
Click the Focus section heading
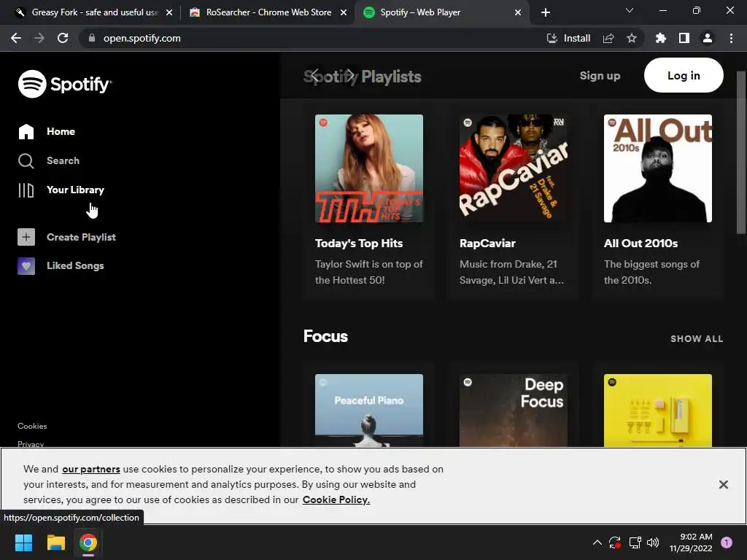(x=325, y=336)
